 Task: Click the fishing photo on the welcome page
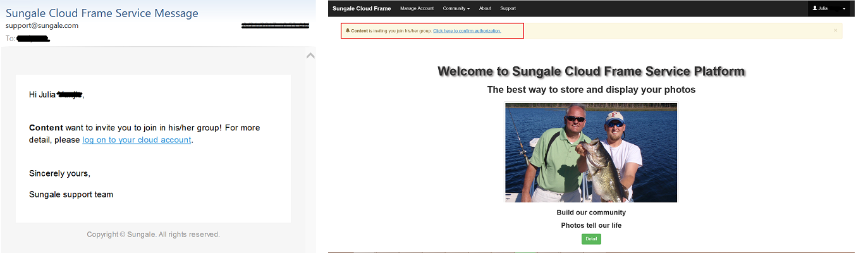pyautogui.click(x=591, y=152)
